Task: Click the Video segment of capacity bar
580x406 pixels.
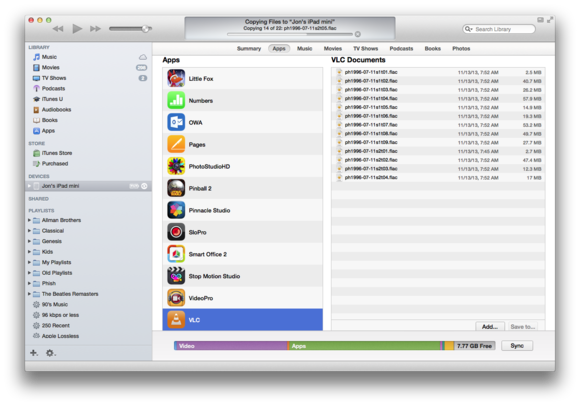Action: pos(231,346)
